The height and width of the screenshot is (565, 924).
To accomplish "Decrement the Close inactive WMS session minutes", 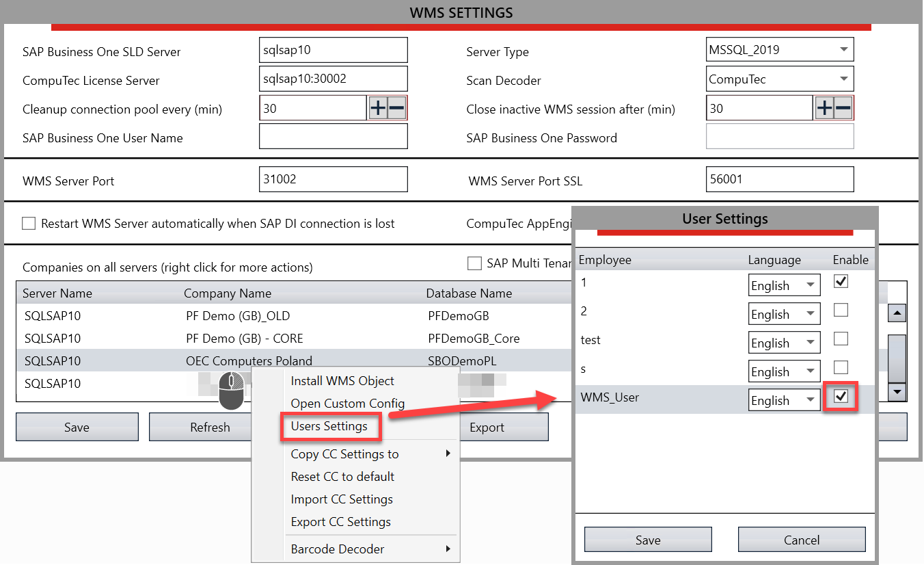I will click(843, 107).
